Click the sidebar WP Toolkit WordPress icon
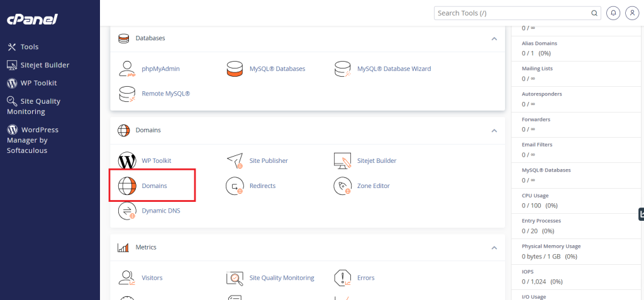Screen dimensions: 644x300 (x=12, y=83)
